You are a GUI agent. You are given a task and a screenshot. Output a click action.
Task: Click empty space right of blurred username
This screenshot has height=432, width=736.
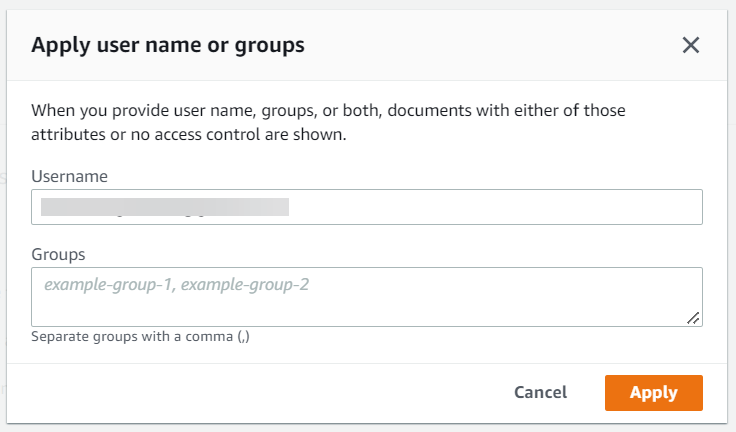point(500,207)
